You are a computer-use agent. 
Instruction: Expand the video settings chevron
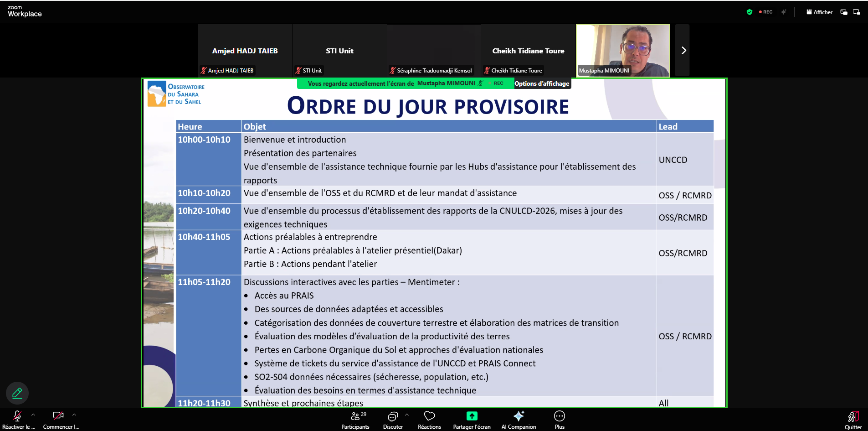pos(74,415)
